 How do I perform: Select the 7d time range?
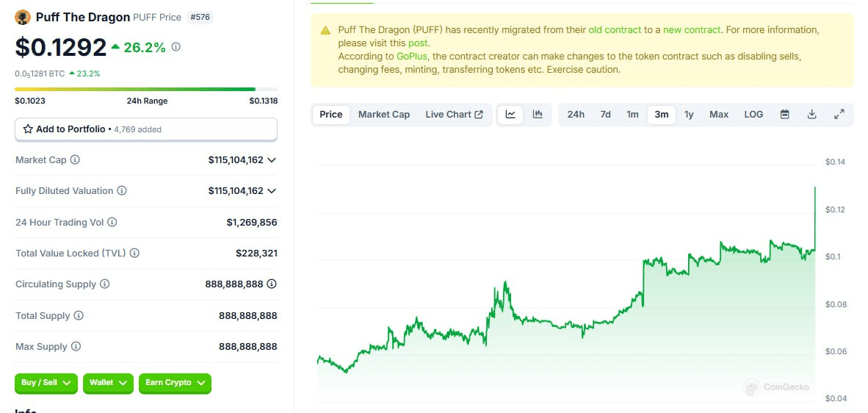[x=605, y=115]
